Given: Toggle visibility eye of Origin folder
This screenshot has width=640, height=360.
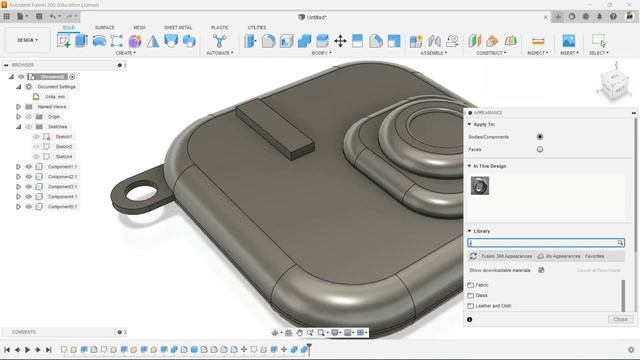Looking at the screenshot, I should [x=29, y=117].
